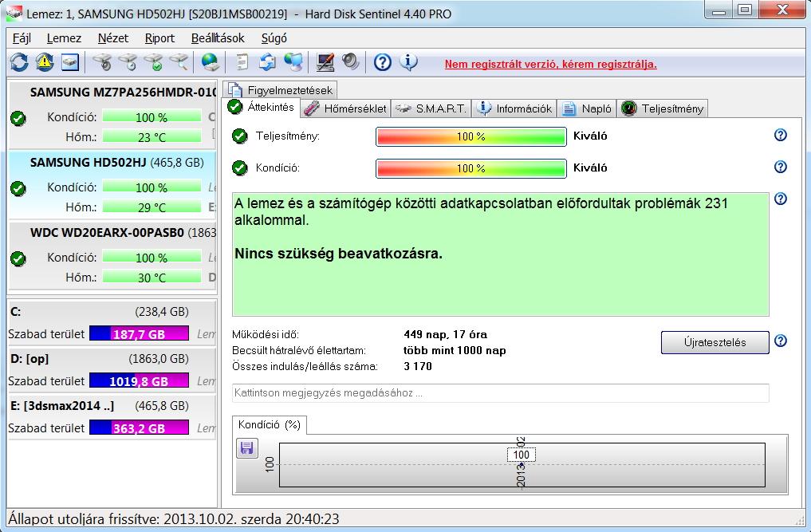Click help icon next to Újratesztelés
811x532 pixels.
tap(781, 341)
